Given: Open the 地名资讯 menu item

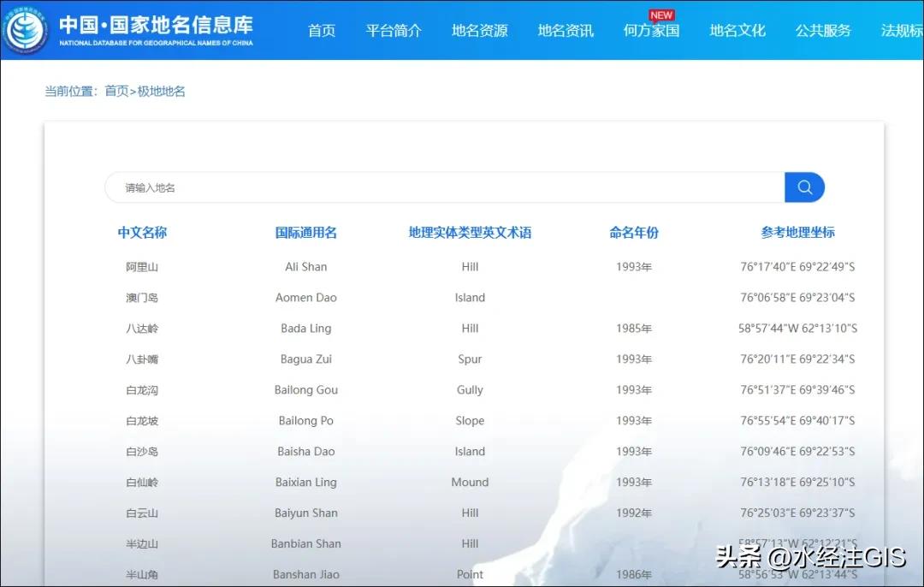Looking at the screenshot, I should tap(566, 31).
